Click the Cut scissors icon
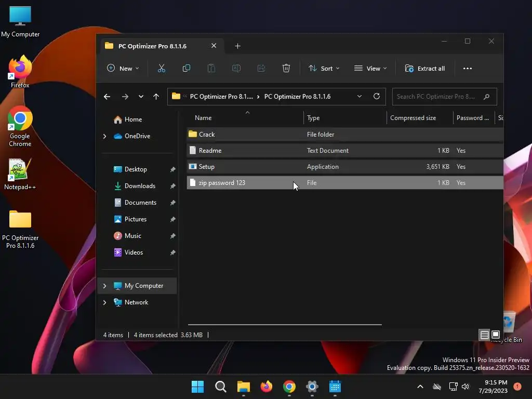This screenshot has width=532, height=399. click(162, 69)
